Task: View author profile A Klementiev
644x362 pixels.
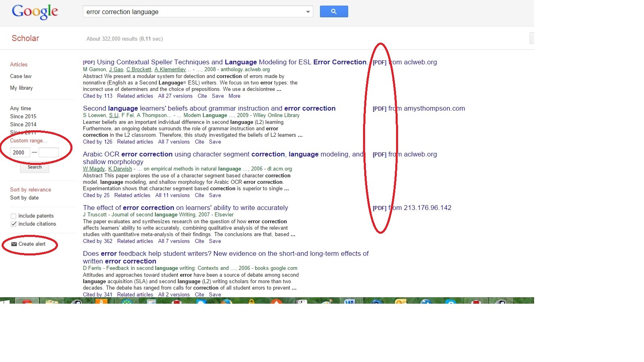Action: (170, 69)
